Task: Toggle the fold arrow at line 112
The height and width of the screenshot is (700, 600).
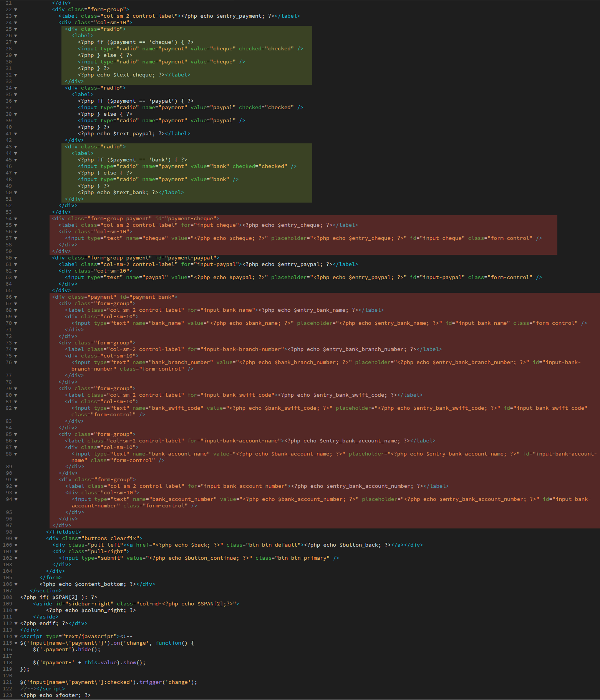Action: [16, 624]
